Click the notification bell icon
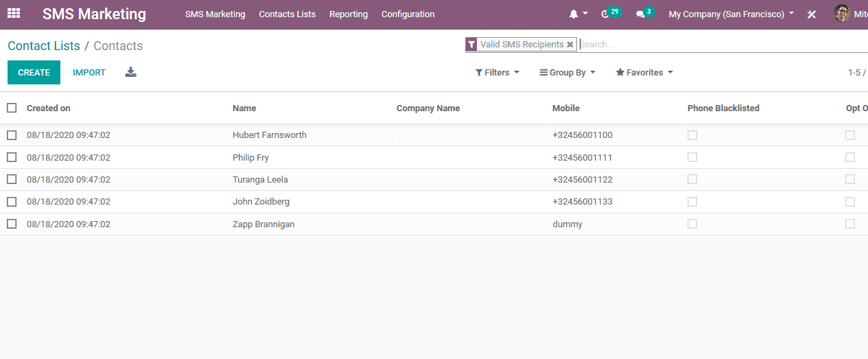The height and width of the screenshot is (359, 868). [x=574, y=14]
